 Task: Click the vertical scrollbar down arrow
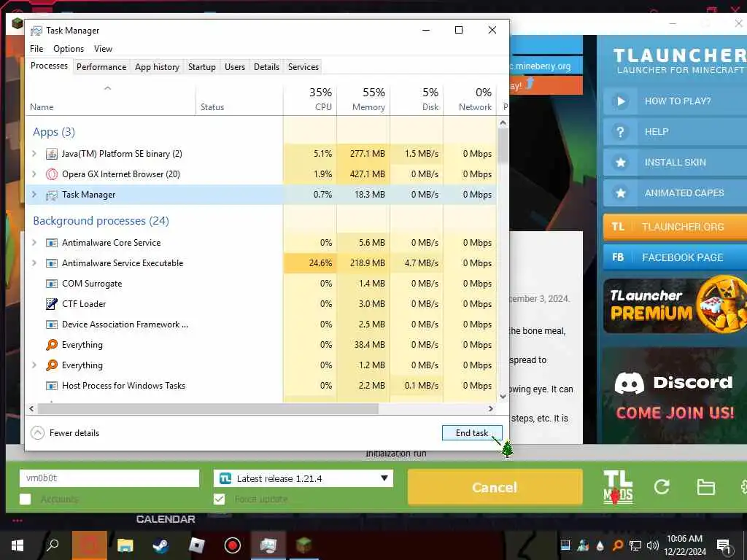click(503, 396)
